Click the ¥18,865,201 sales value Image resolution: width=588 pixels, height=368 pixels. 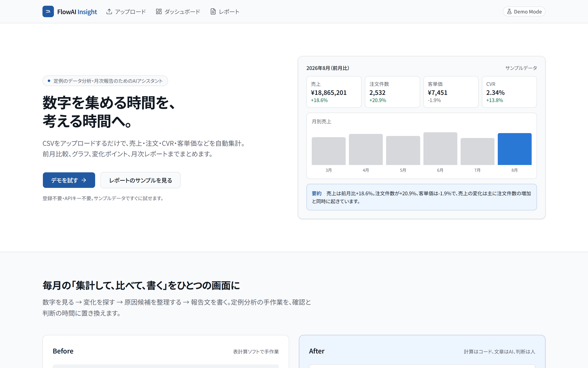(x=329, y=93)
